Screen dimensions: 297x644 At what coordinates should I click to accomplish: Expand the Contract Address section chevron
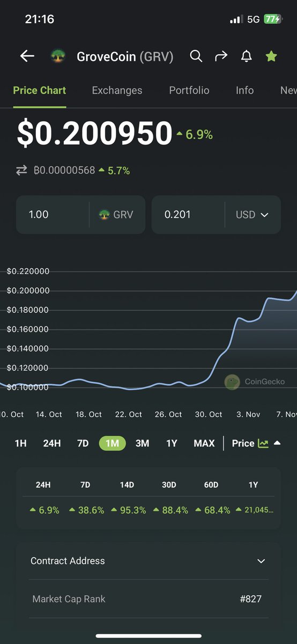pyautogui.click(x=261, y=561)
